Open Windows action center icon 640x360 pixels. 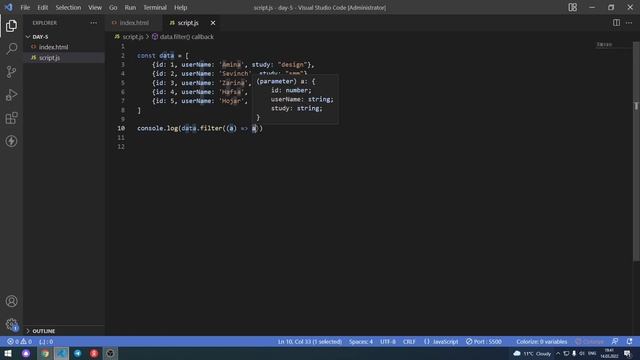coord(627,353)
